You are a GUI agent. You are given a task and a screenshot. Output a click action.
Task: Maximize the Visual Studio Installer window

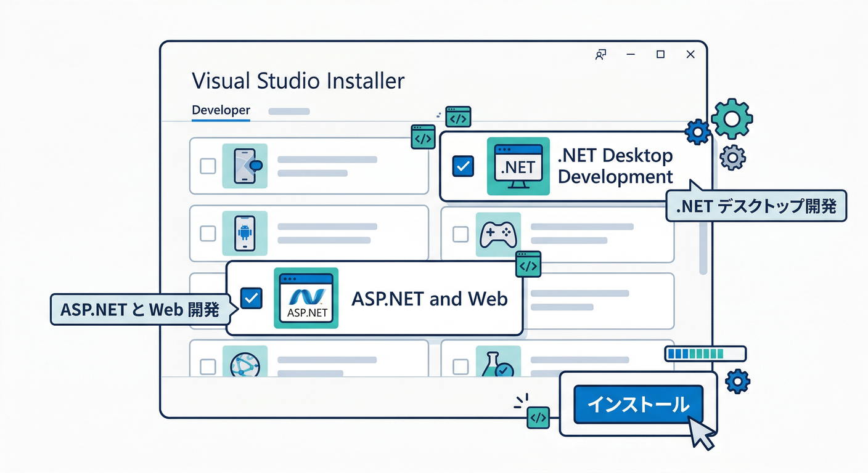tap(660, 55)
